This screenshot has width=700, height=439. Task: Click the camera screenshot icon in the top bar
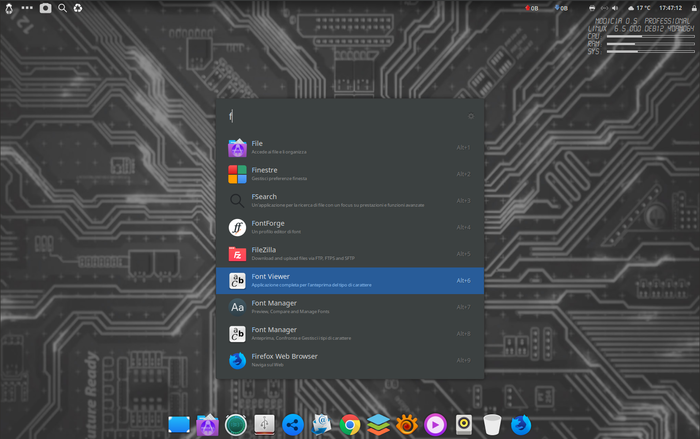(x=45, y=8)
